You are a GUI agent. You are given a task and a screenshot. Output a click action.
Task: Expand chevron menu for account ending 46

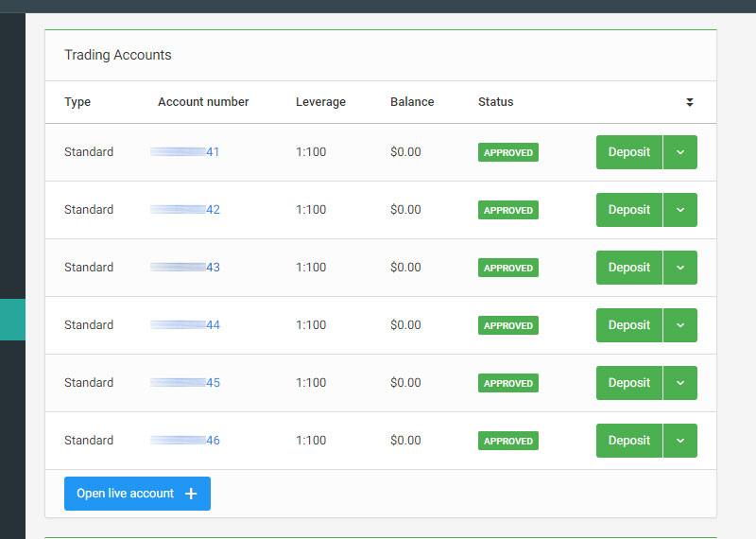click(x=680, y=441)
